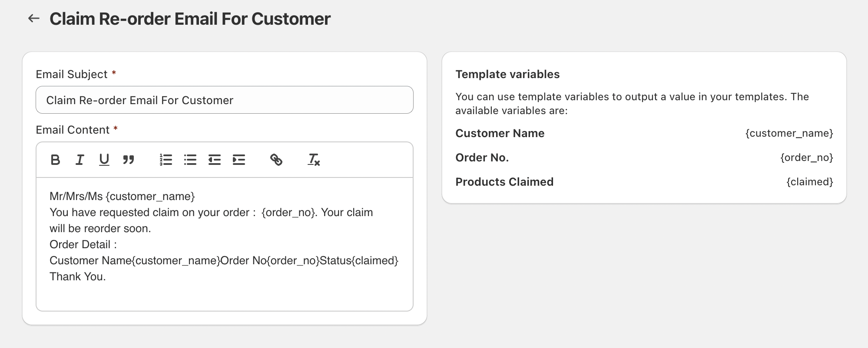Image resolution: width=868 pixels, height=348 pixels.
Task: Click the 'Thank You.' line in the editor
Action: (x=78, y=277)
